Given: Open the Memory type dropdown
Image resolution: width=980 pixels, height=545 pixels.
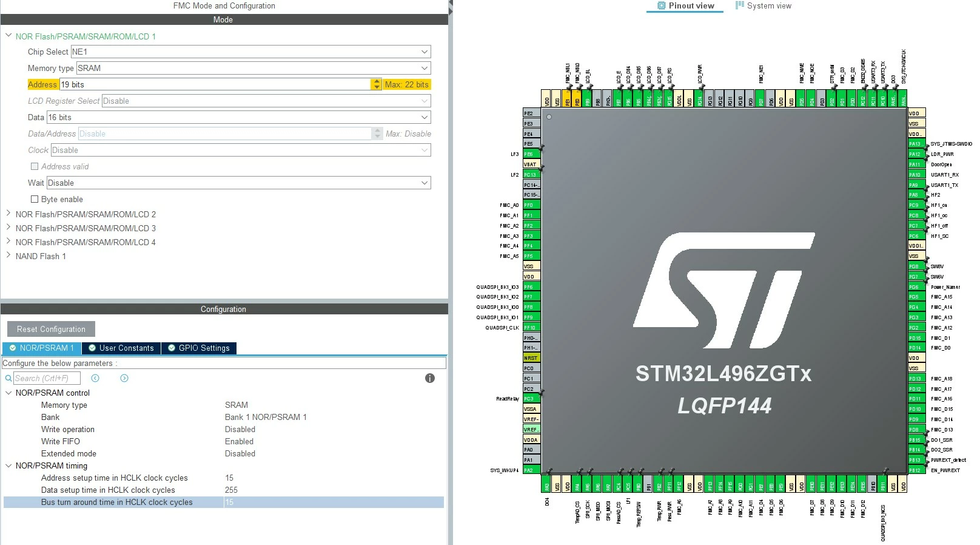Looking at the screenshot, I should 253,68.
